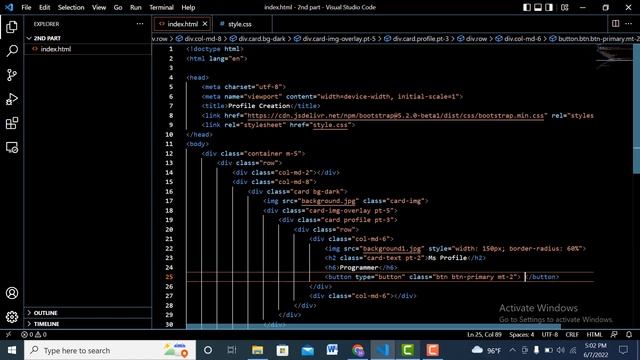
Task: Open the Accounts menu icon
Action: tap(12, 293)
